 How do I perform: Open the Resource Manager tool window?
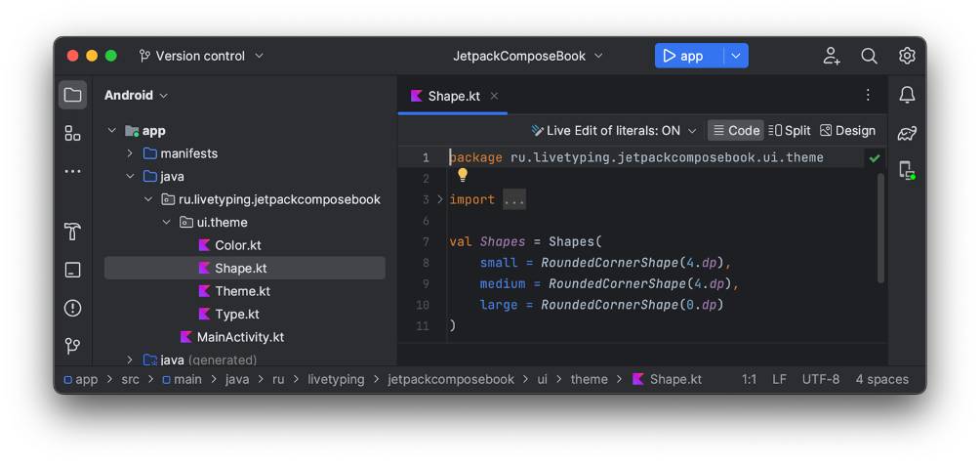click(72, 133)
